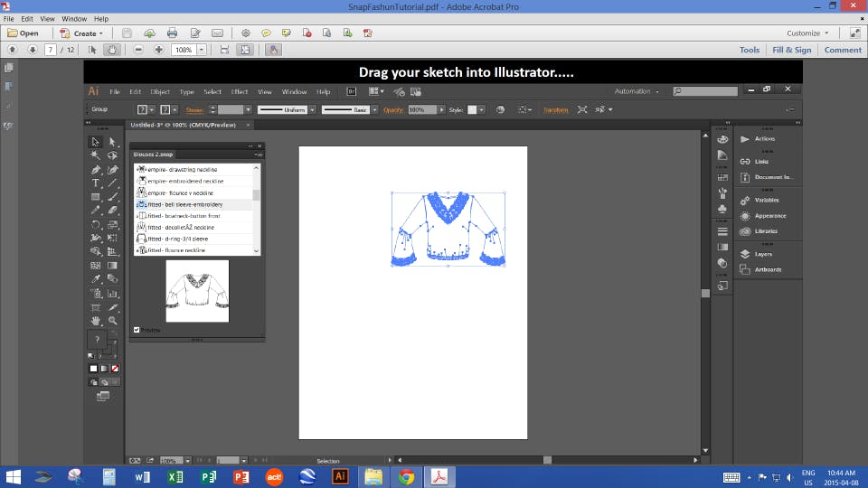The width and height of the screenshot is (868, 488).
Task: Click the Zoom tool magnifier in toolbox
Action: click(x=112, y=321)
